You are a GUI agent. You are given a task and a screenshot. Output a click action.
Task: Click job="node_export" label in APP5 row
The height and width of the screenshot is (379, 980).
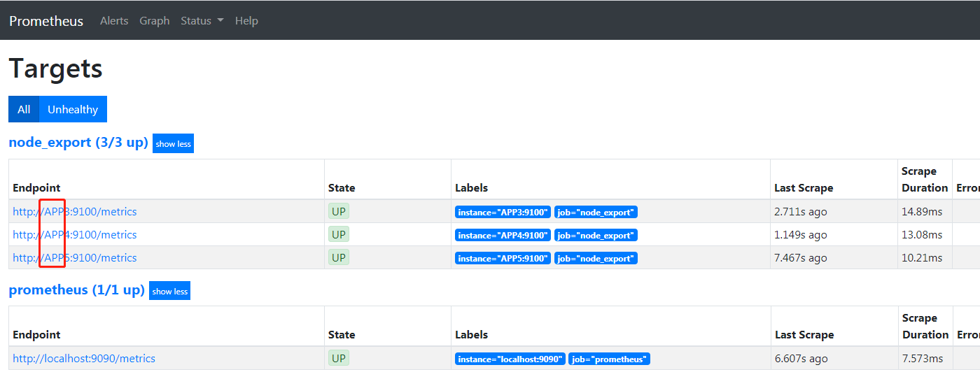pos(596,258)
